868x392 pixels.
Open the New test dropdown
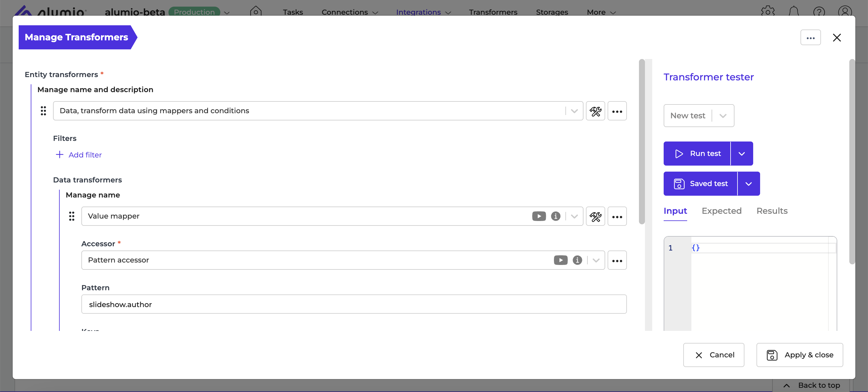point(699,115)
